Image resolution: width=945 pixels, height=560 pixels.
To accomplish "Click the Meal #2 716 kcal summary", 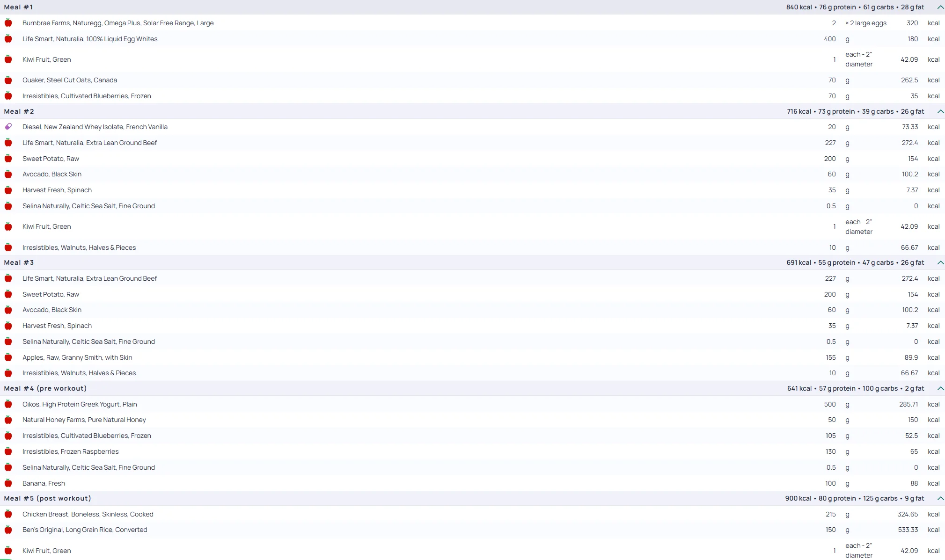I will tap(856, 111).
